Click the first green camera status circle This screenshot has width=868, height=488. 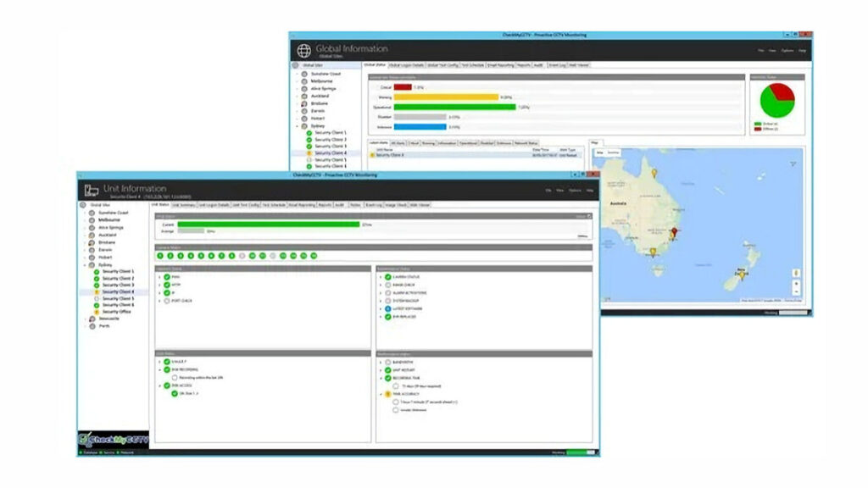click(x=160, y=255)
